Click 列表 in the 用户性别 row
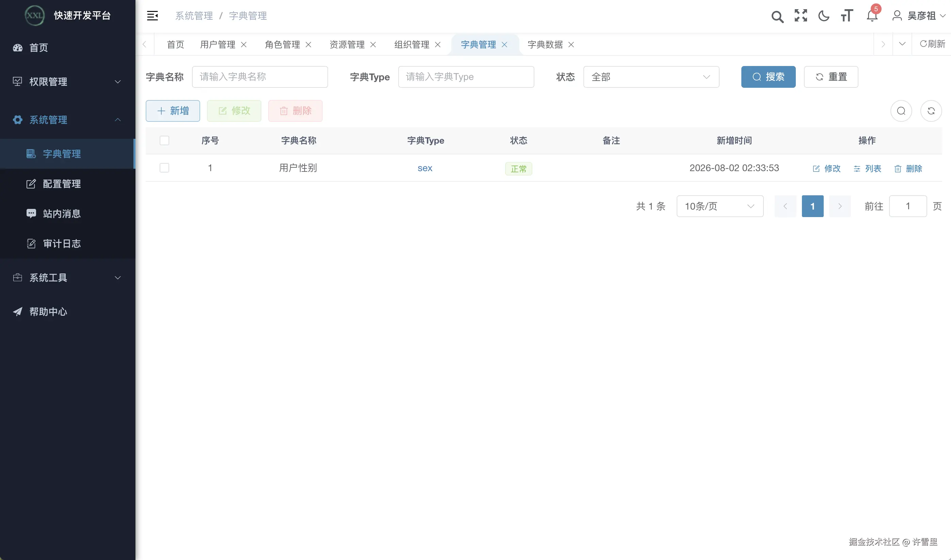951x560 pixels. coord(867,169)
